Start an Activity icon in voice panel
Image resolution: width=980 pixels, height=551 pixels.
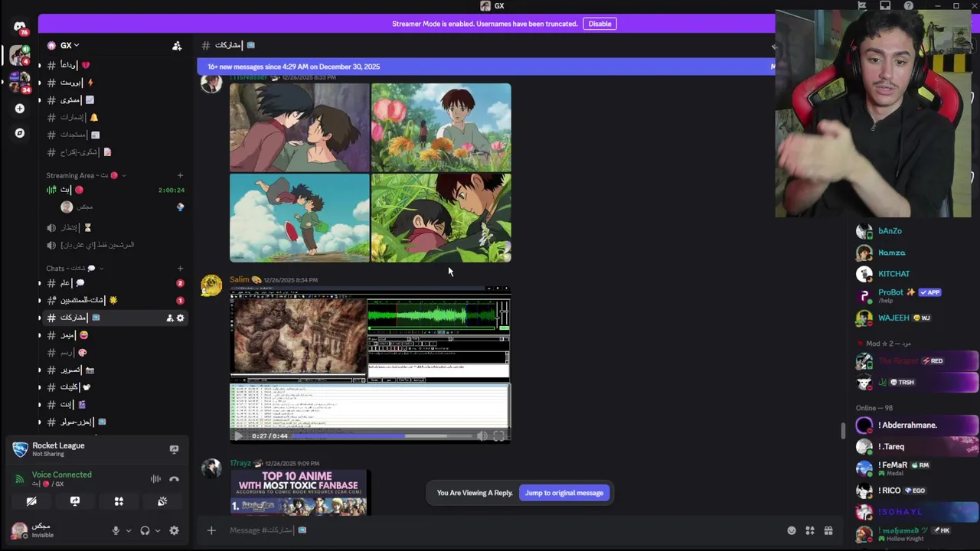(119, 501)
